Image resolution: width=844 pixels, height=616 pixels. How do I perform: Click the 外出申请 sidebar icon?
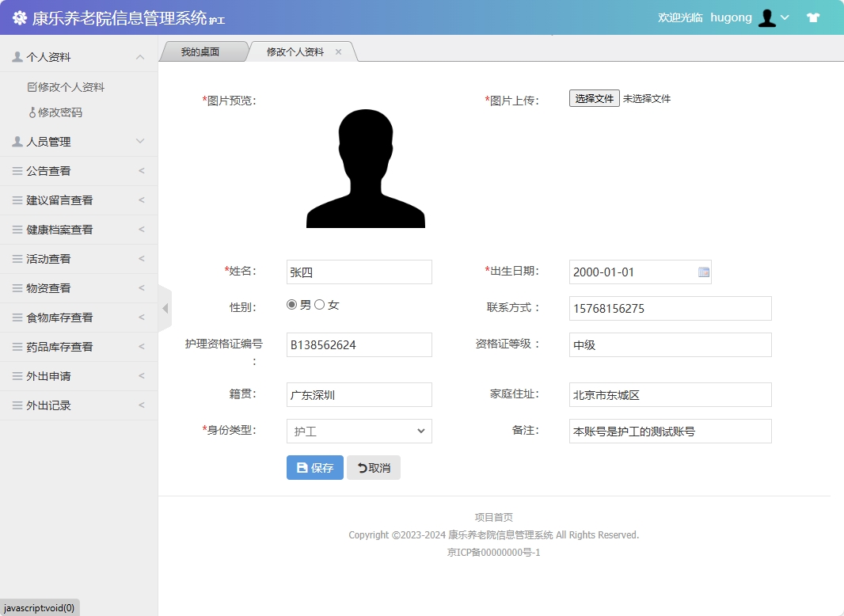(16, 376)
